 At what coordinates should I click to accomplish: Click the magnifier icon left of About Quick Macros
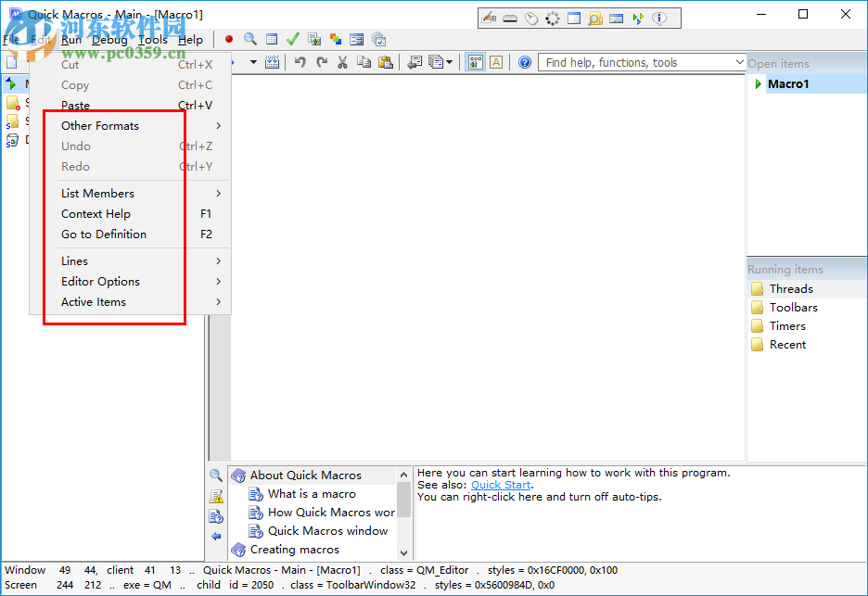[x=216, y=475]
